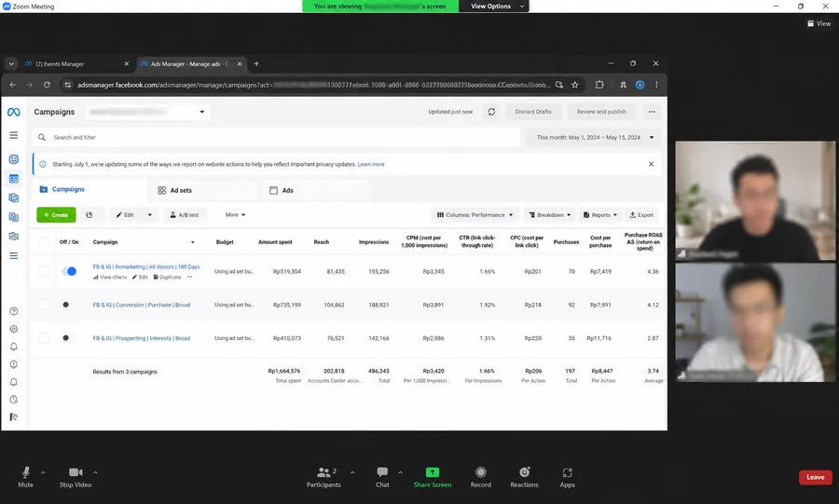The height and width of the screenshot is (504, 839).
Task: Tick the checkbox for Remarketing campaign row
Action: click(x=44, y=271)
